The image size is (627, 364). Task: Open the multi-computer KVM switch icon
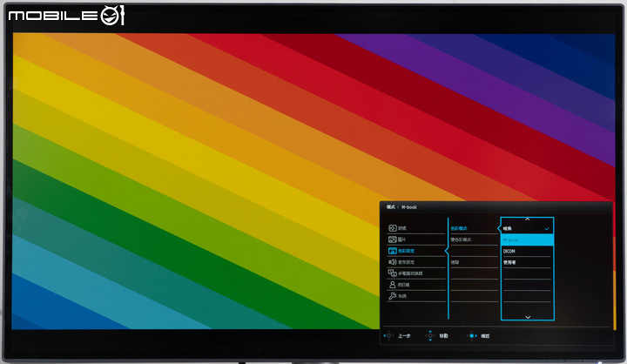tap(392, 273)
